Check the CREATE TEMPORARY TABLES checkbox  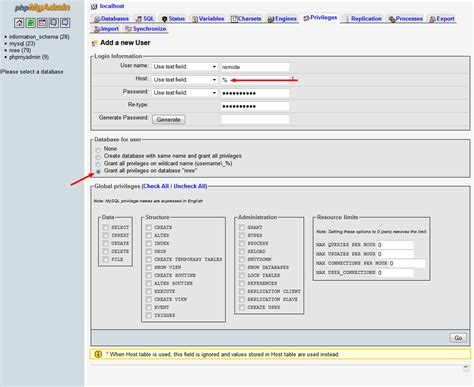click(x=149, y=259)
